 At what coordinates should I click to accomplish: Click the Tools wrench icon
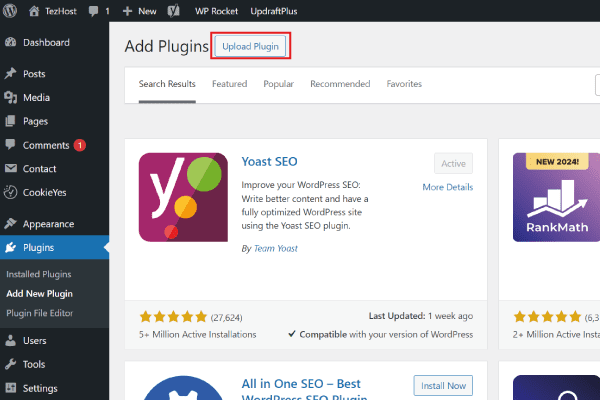[x=11, y=364]
